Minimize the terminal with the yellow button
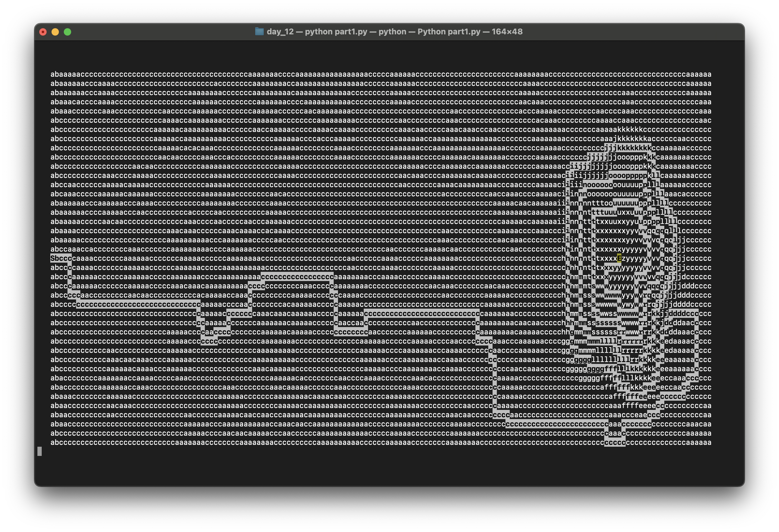Screen dimensions: 779x532 point(55,32)
